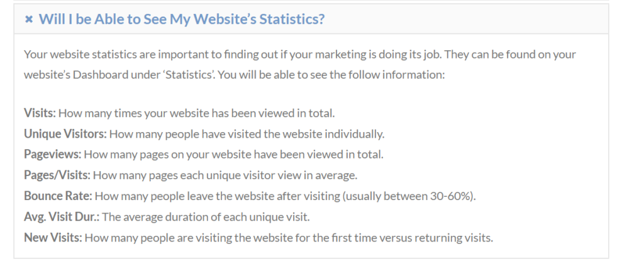
Task: Click the bold 'Visits:' label
Action: click(x=40, y=114)
